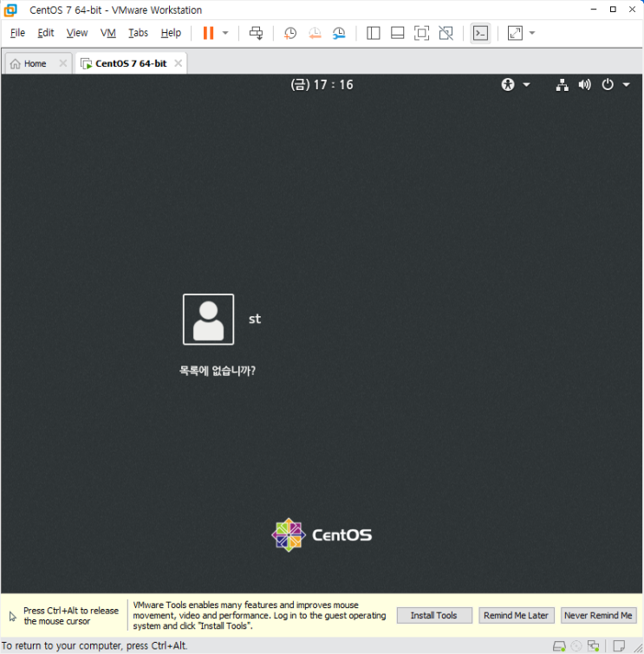The width and height of the screenshot is (644, 654).
Task: Send Ctrl+Alt+Del to the virtual machine
Action: pyautogui.click(x=257, y=33)
